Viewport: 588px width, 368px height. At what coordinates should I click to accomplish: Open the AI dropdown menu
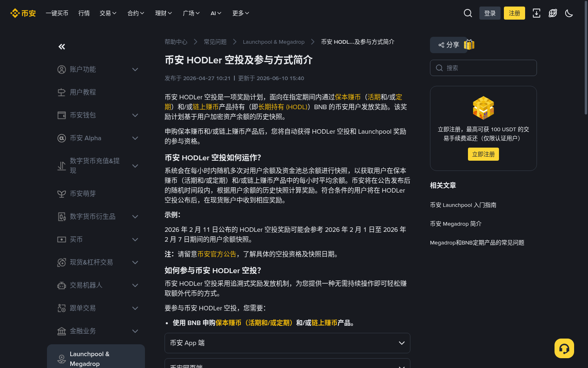pyautogui.click(x=216, y=13)
